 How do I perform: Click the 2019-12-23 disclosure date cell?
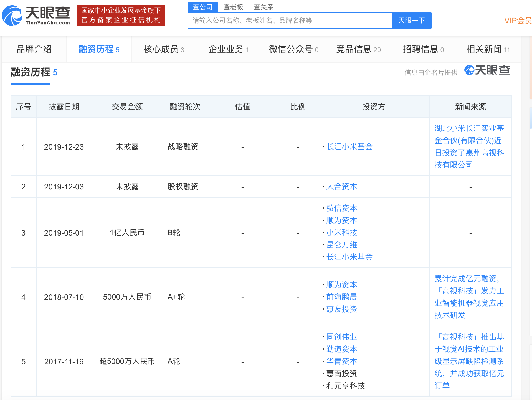[64, 147]
